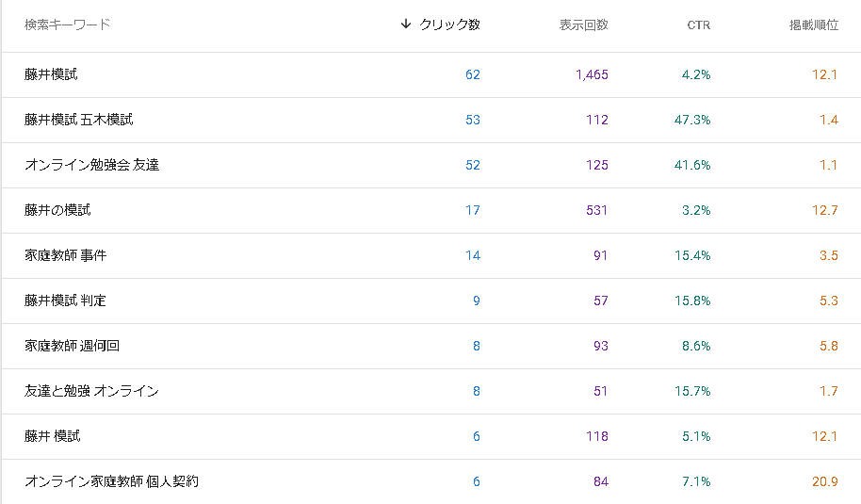Click the 47.3% CTR value
861x504 pixels.
(691, 120)
